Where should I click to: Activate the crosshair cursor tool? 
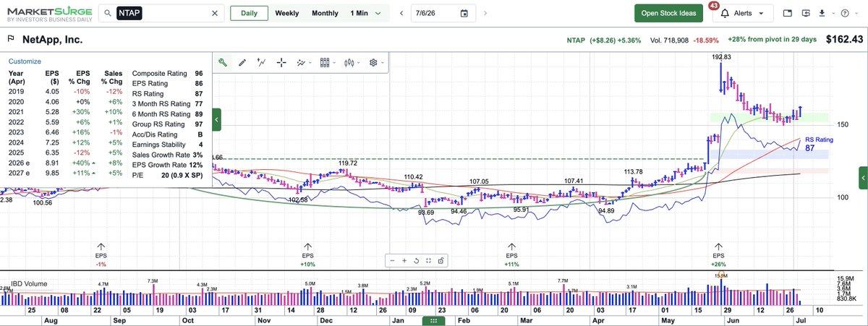(281, 63)
